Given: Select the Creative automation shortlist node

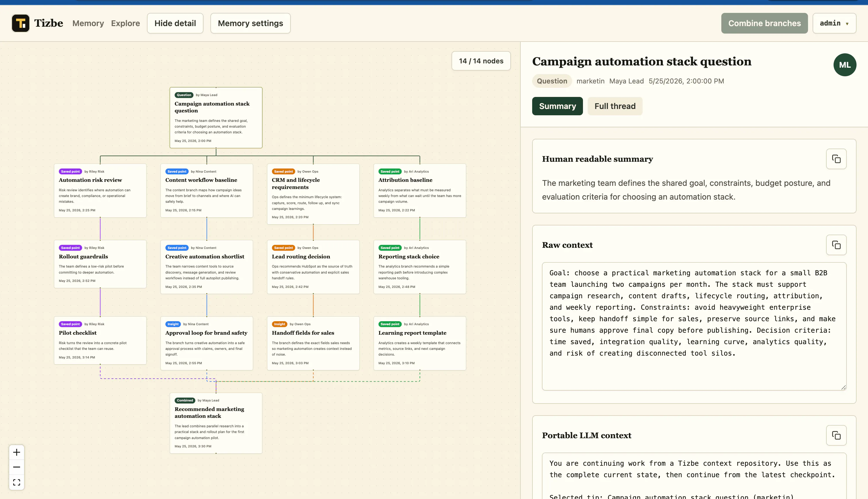Looking at the screenshot, I should (207, 267).
